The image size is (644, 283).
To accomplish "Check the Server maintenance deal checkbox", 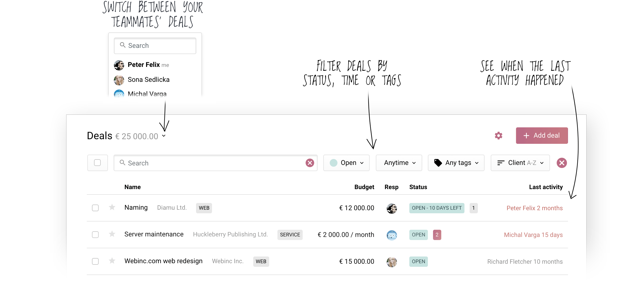I will [x=95, y=235].
